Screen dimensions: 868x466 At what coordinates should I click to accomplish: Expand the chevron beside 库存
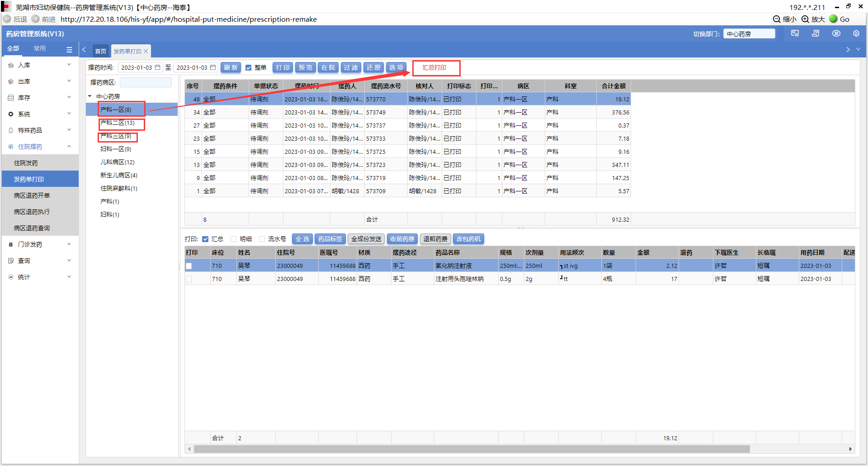tap(69, 98)
